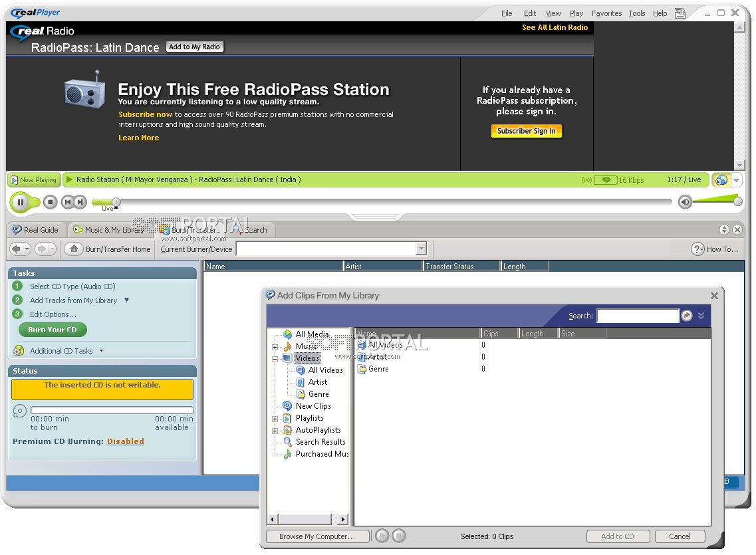Image resolution: width=756 pixels, height=555 pixels.
Task: Click Browse My Computer button
Action: 317,536
